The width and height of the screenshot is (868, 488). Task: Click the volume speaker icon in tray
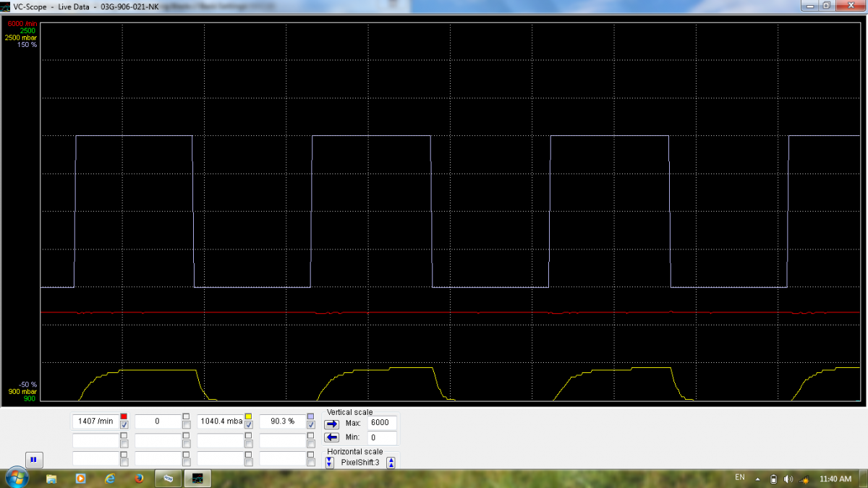pyautogui.click(x=788, y=479)
